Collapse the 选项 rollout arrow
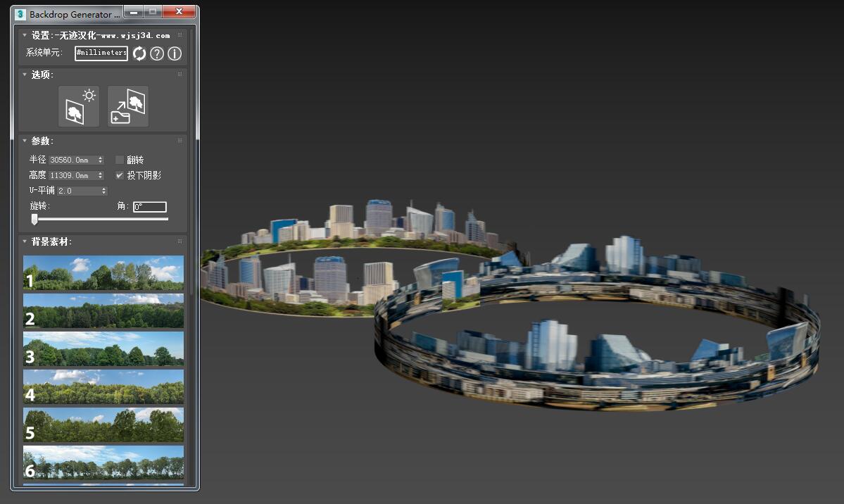The width and height of the screenshot is (844, 504). [25, 75]
